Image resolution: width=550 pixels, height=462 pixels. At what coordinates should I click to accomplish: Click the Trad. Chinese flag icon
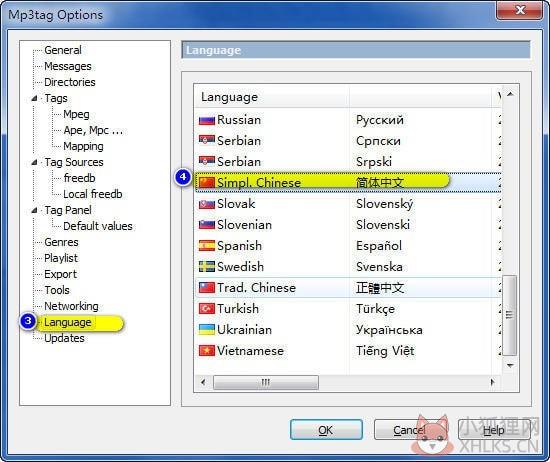[207, 288]
